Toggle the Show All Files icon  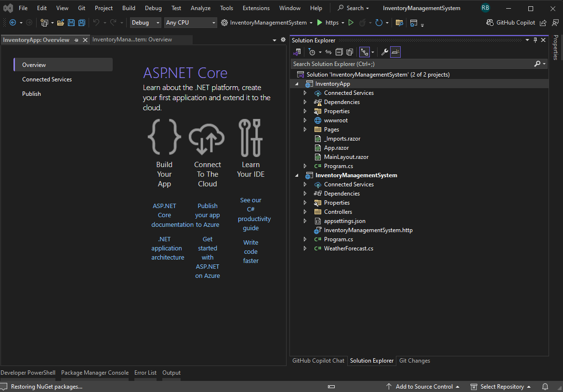[350, 52]
